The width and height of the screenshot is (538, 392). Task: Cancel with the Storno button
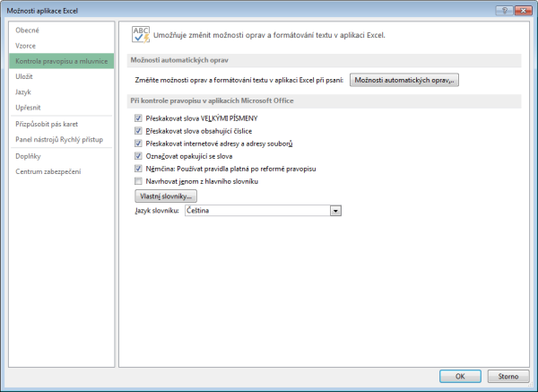(x=508, y=376)
